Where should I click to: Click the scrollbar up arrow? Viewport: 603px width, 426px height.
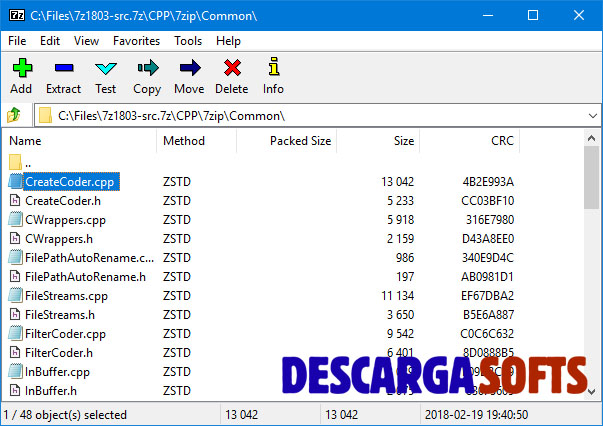(591, 138)
